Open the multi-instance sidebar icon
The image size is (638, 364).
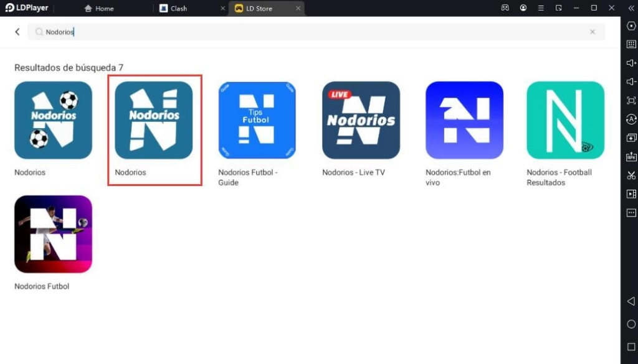click(631, 138)
